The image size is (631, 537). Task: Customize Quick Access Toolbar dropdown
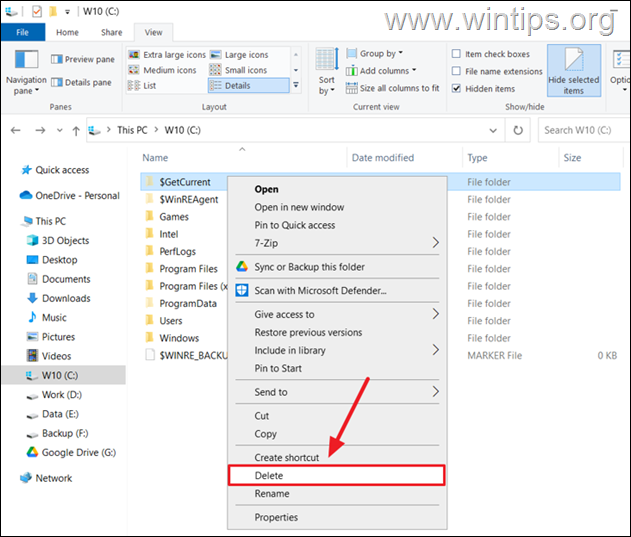click(x=68, y=12)
